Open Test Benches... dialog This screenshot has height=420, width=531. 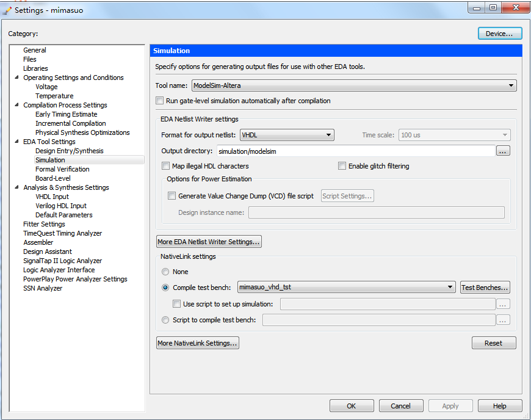(x=485, y=288)
